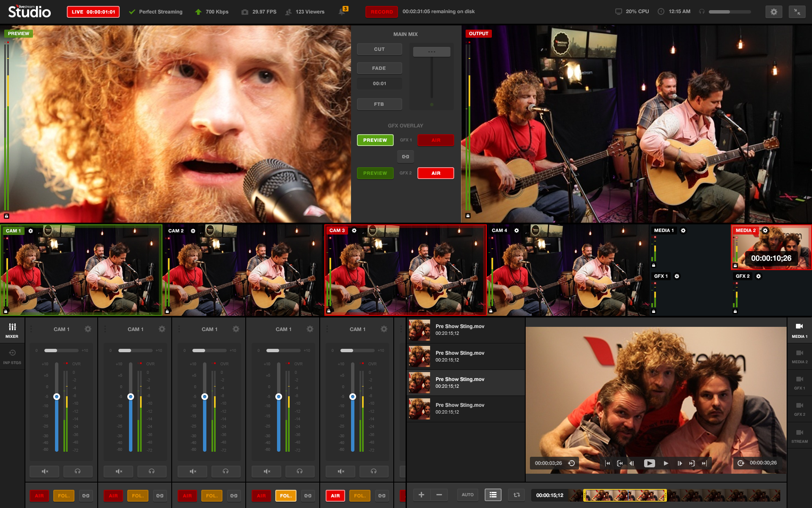The width and height of the screenshot is (812, 508).
Task: Open CAM 2 settings gear
Action: 193,231
